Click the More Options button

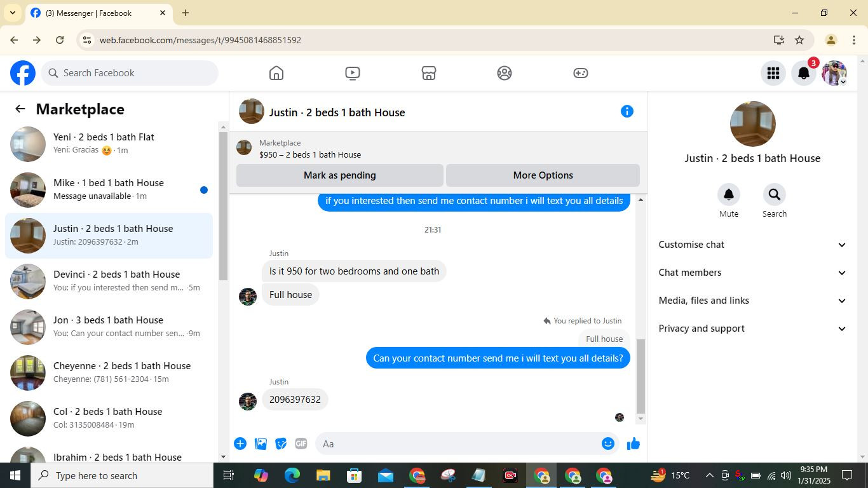pyautogui.click(x=543, y=175)
